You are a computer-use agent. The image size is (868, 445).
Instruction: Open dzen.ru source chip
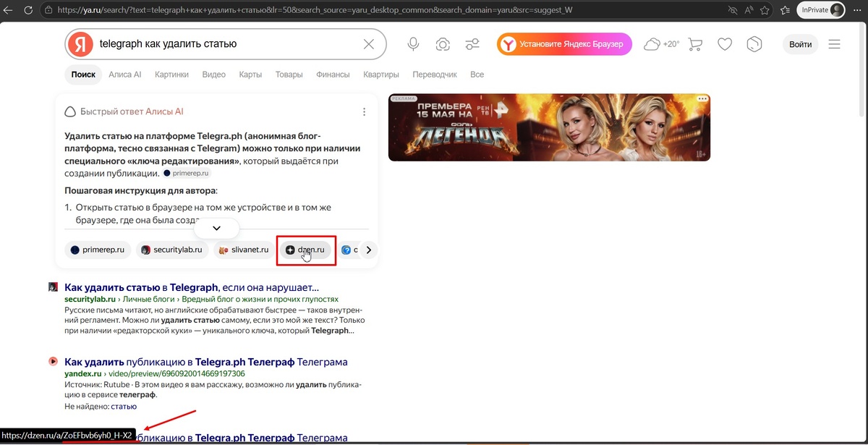(x=306, y=250)
